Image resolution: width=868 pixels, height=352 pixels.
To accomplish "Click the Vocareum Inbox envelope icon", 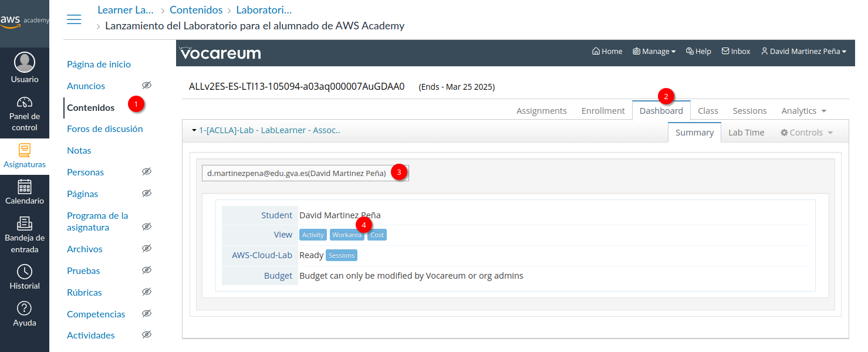I will tap(725, 51).
